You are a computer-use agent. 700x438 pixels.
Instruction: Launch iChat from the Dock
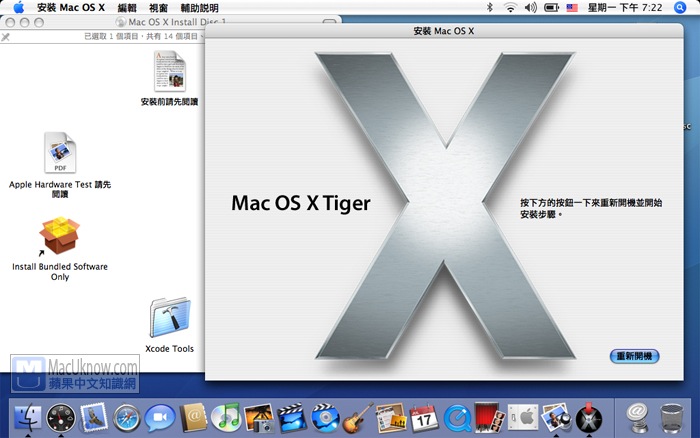160,418
